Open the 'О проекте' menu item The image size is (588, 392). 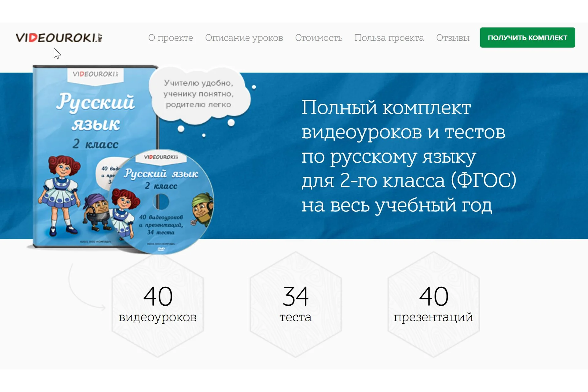[x=170, y=38]
